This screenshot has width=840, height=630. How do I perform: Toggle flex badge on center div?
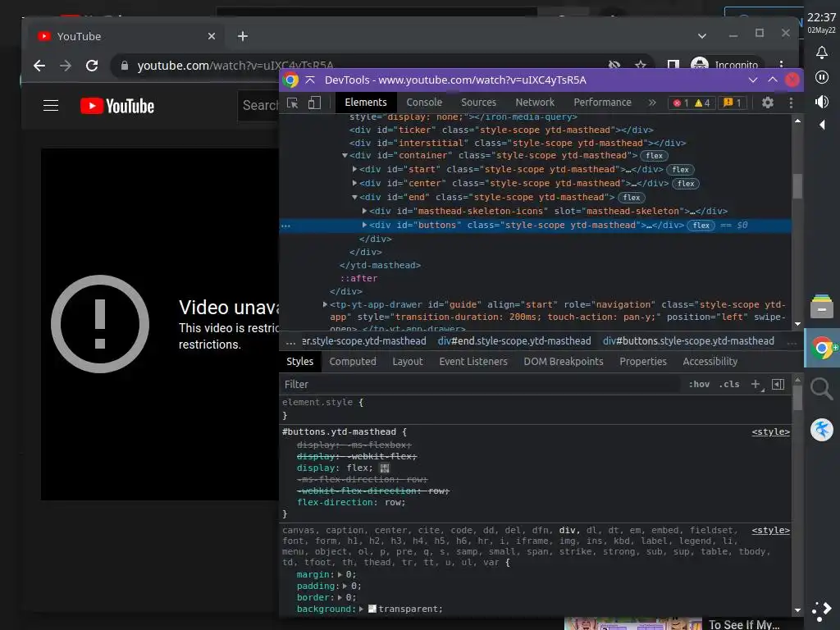tap(686, 184)
